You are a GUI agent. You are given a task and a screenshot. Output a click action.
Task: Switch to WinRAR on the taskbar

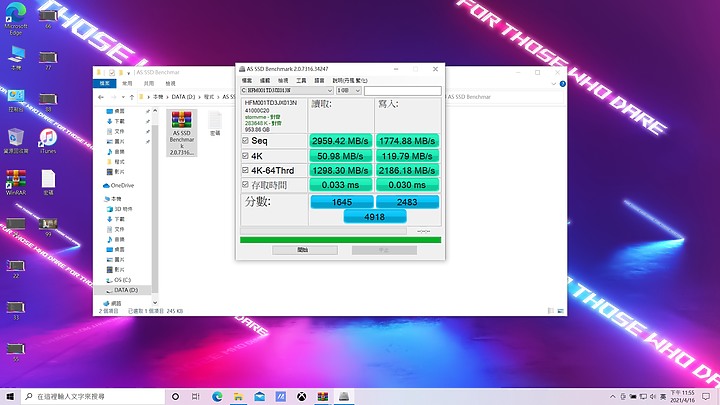point(323,396)
